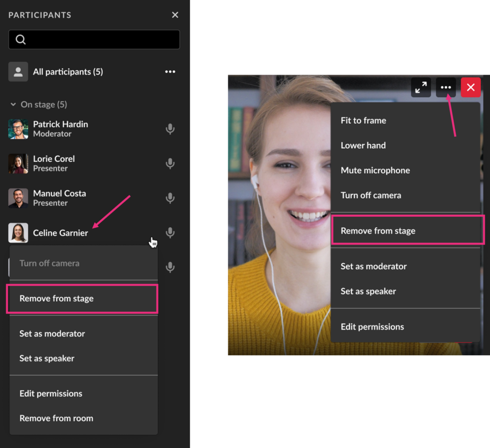
Task: Click Remove from room option
Action: coord(56,418)
